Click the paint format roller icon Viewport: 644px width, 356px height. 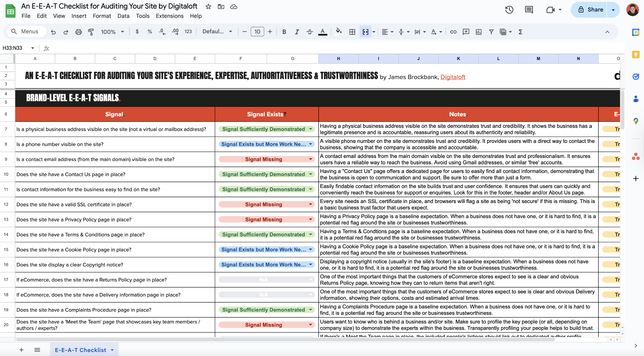(x=91, y=32)
